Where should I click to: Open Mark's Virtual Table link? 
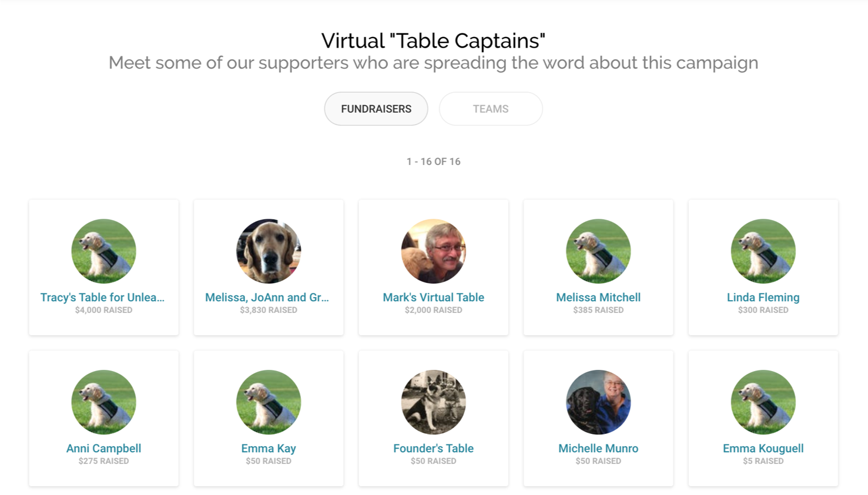(x=434, y=298)
